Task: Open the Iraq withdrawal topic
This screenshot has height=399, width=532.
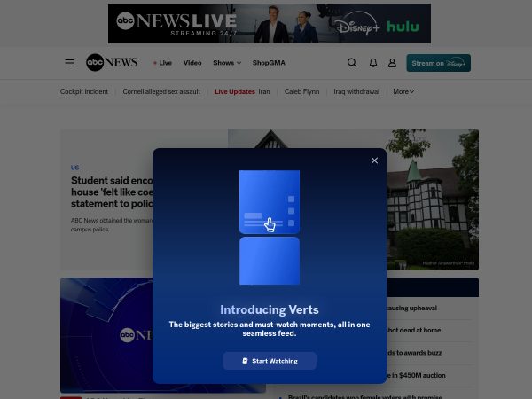Action: [x=356, y=91]
